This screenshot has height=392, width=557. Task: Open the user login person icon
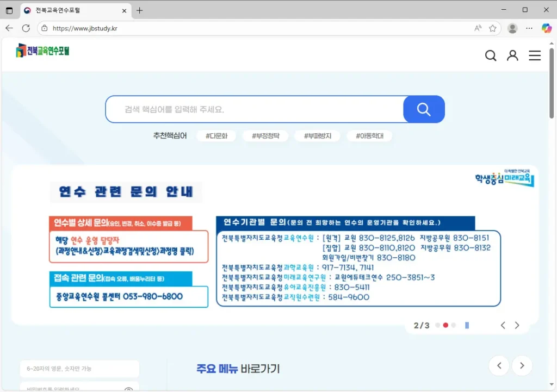pyautogui.click(x=512, y=55)
